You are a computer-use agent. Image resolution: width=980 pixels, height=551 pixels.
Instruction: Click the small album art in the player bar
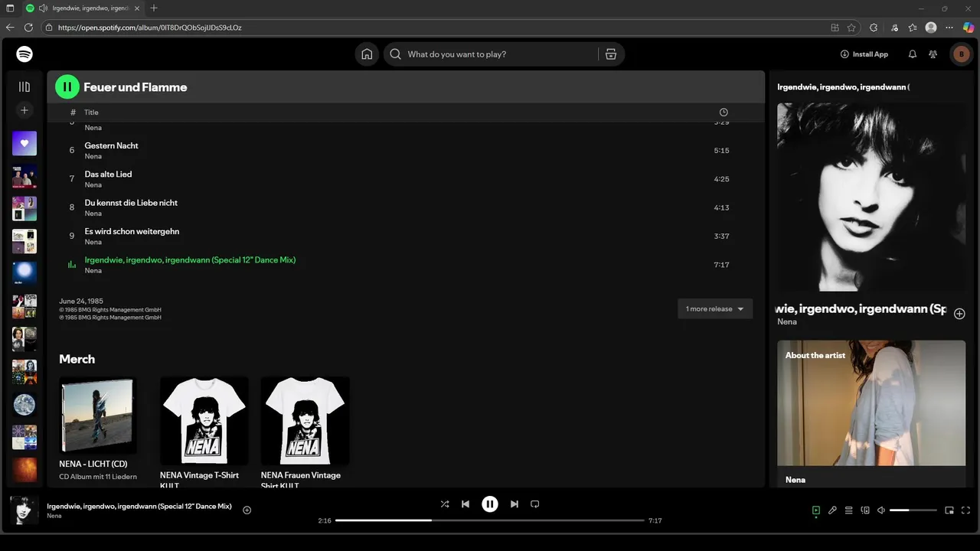click(24, 510)
